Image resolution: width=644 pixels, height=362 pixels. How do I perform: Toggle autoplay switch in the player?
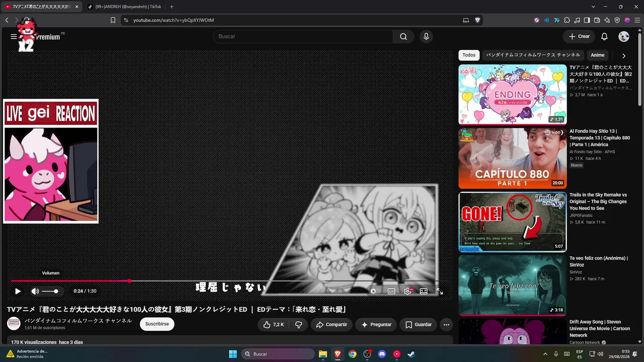point(373,291)
